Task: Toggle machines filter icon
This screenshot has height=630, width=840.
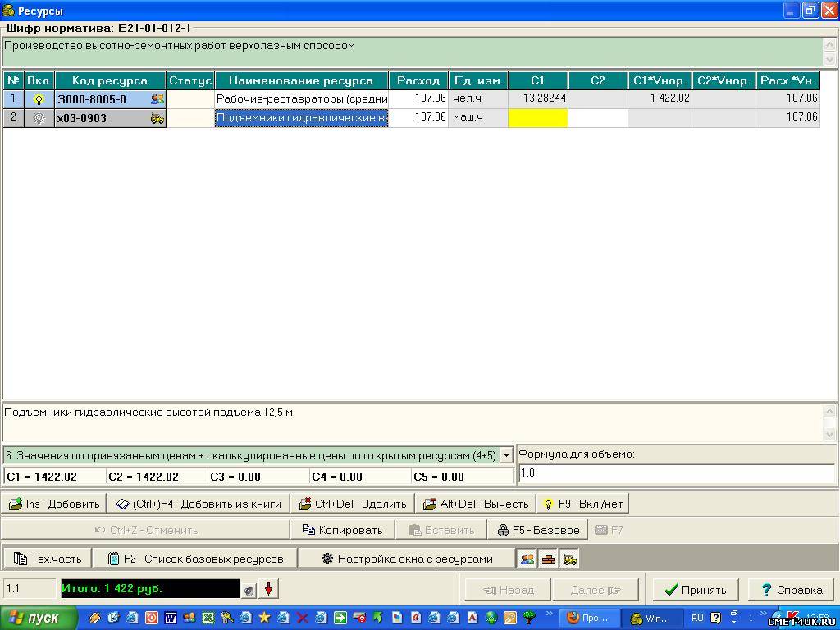Action: pyautogui.click(x=569, y=559)
